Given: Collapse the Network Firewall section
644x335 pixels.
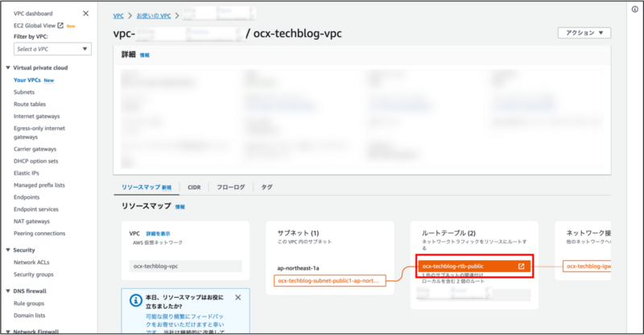Looking at the screenshot, I should (x=8, y=331).
